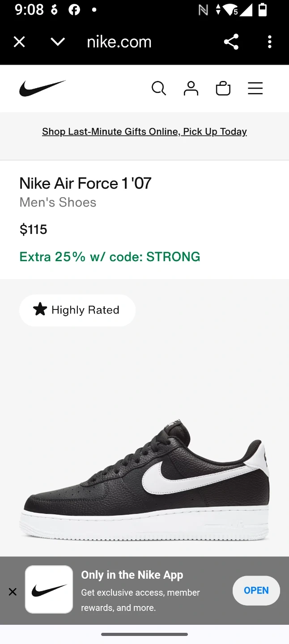Tap the Extra 25% STRONG promo text
Image resolution: width=289 pixels, height=644 pixels.
(x=110, y=257)
